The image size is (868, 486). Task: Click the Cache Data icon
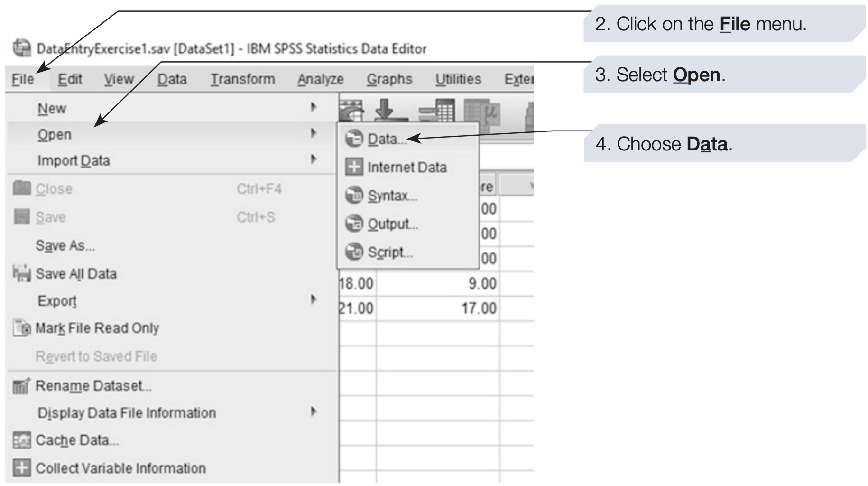pyautogui.click(x=21, y=440)
